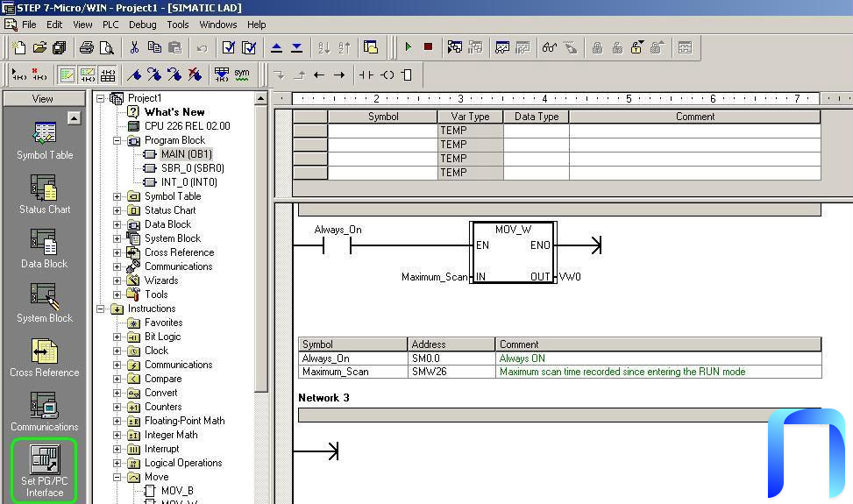This screenshot has height=504, width=853.
Task: Select MAIN (OB1) in the project tree
Action: (187, 154)
